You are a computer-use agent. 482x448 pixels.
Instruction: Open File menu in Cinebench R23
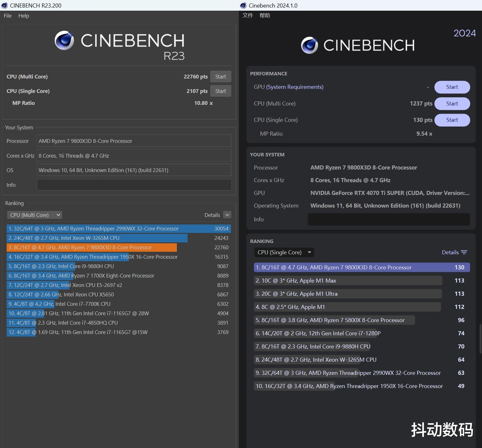8,16
